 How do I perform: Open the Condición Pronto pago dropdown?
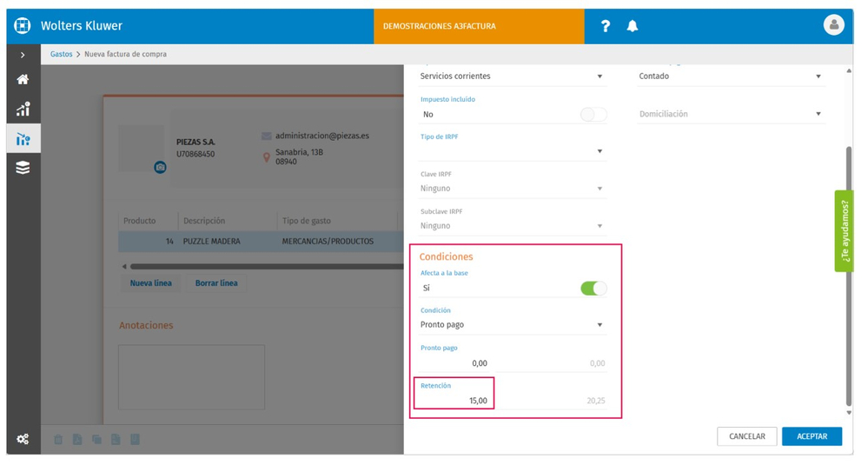[514, 325]
